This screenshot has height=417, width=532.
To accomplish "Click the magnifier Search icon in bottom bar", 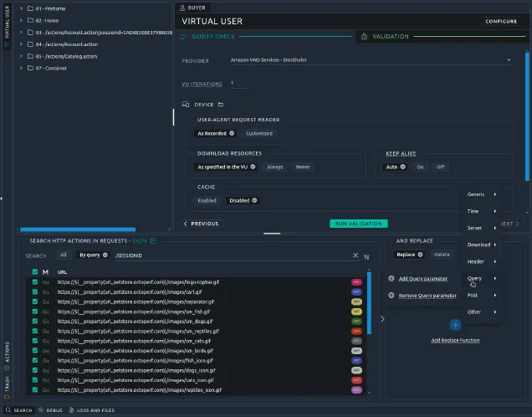I will click(x=8, y=410).
